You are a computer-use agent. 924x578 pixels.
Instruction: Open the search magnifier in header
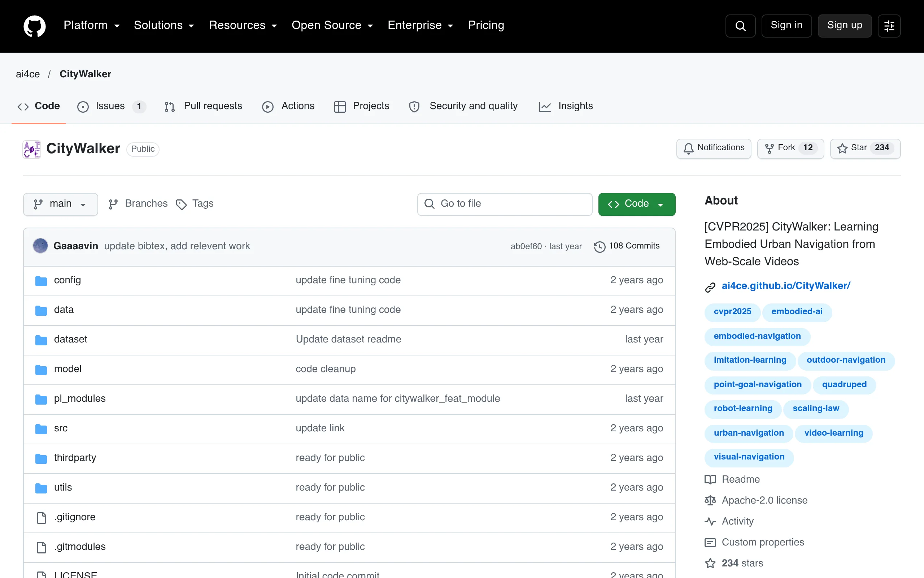(x=740, y=26)
